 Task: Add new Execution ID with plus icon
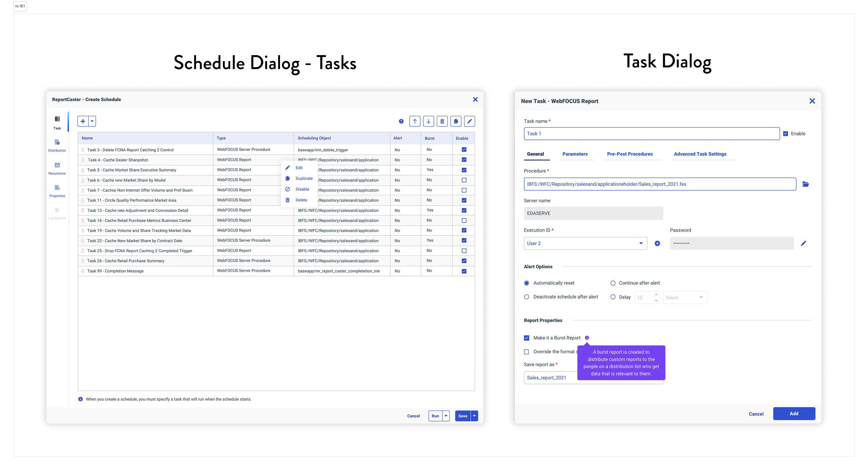coord(657,243)
